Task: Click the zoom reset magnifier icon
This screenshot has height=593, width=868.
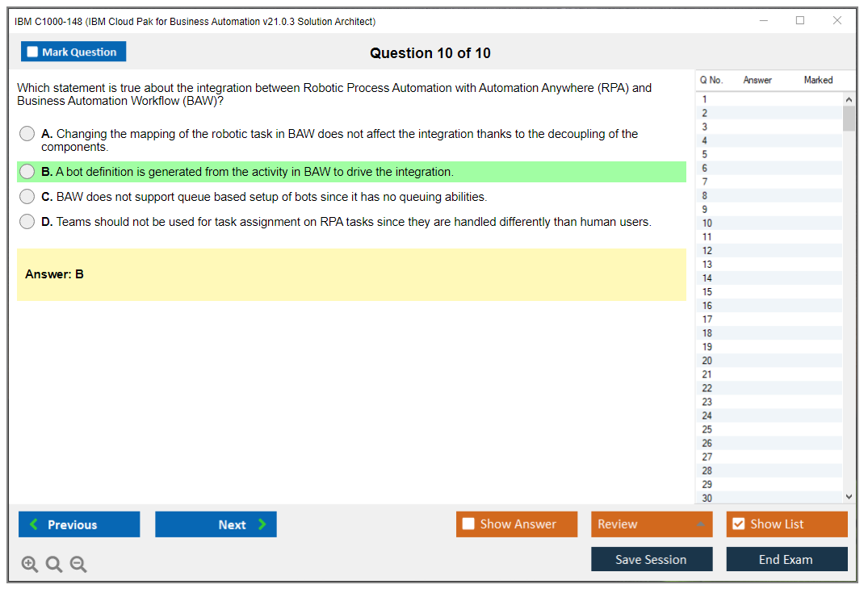Action: (54, 564)
